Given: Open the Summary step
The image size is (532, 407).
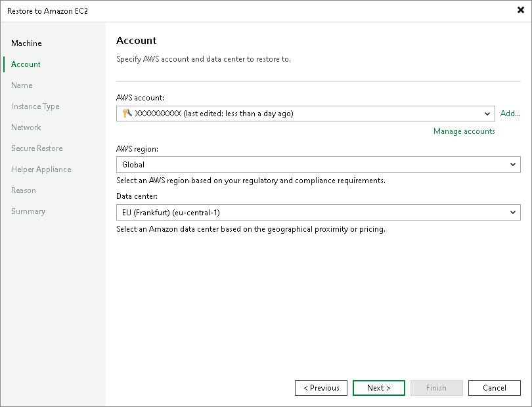Looking at the screenshot, I should pos(28,211).
